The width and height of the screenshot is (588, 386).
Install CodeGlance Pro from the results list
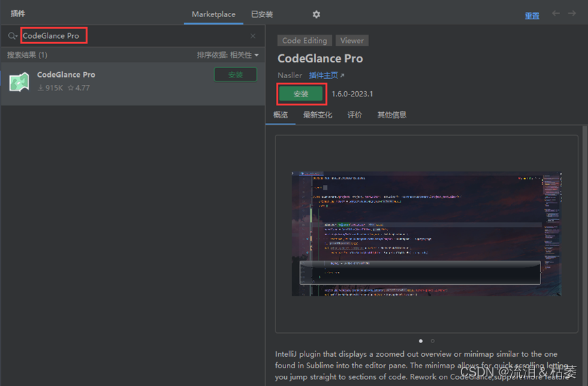pyautogui.click(x=235, y=75)
